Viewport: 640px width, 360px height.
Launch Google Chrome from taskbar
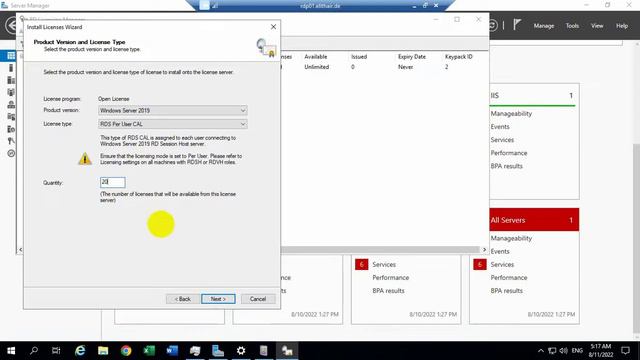(126, 351)
